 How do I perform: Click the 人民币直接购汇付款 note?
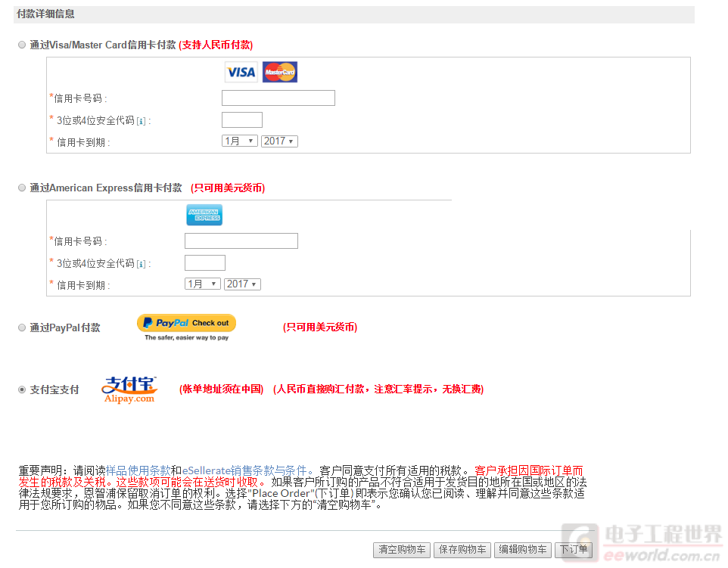click(x=378, y=389)
